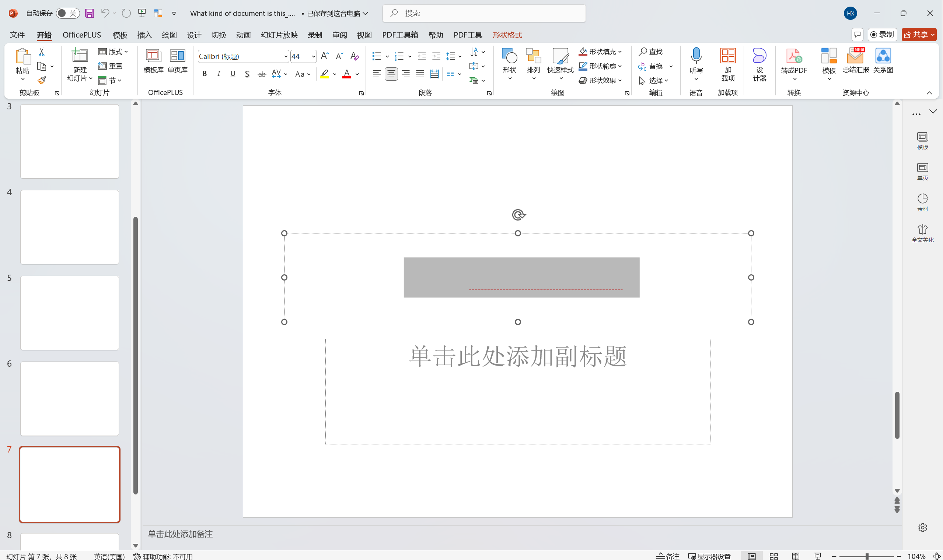Decrease list indent level
This screenshot has height=560, width=943.
[422, 56]
